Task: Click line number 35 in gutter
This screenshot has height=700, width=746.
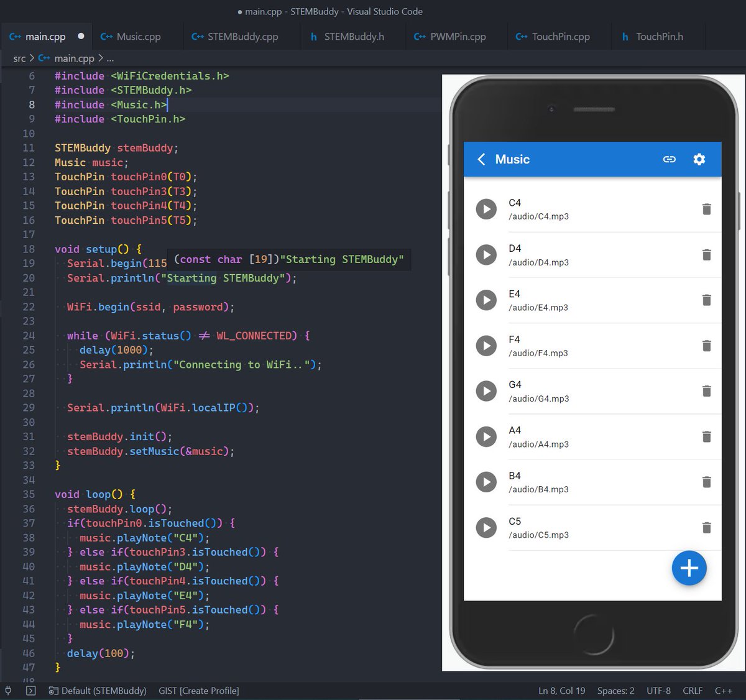Action: (x=29, y=495)
